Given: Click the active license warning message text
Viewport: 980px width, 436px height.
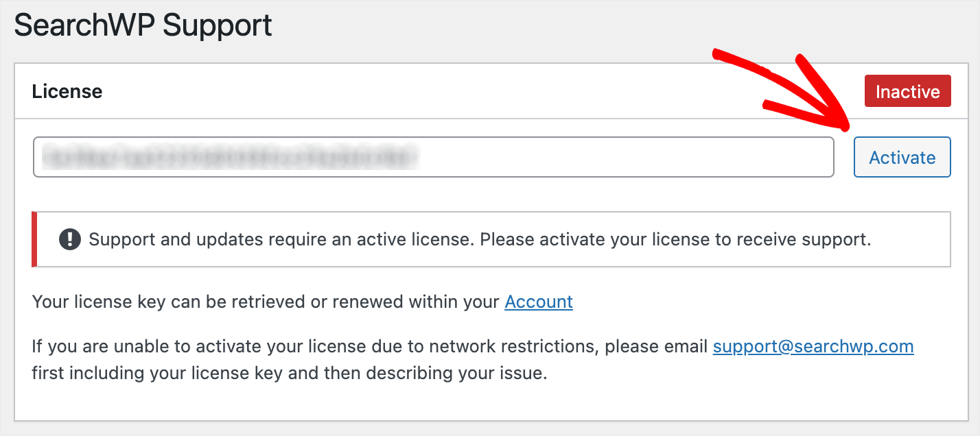Looking at the screenshot, I should point(480,239).
